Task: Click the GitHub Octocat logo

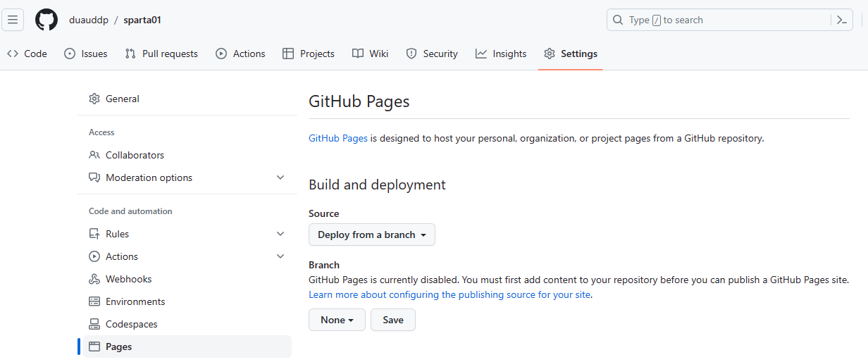Action: (x=46, y=20)
